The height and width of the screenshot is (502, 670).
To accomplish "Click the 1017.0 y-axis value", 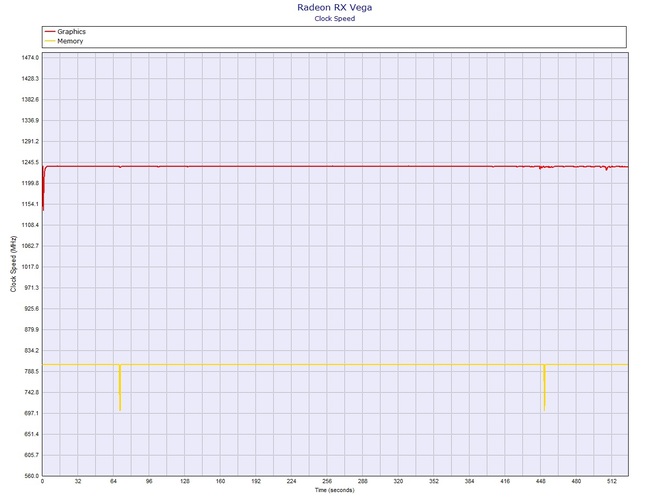I will click(x=30, y=267).
